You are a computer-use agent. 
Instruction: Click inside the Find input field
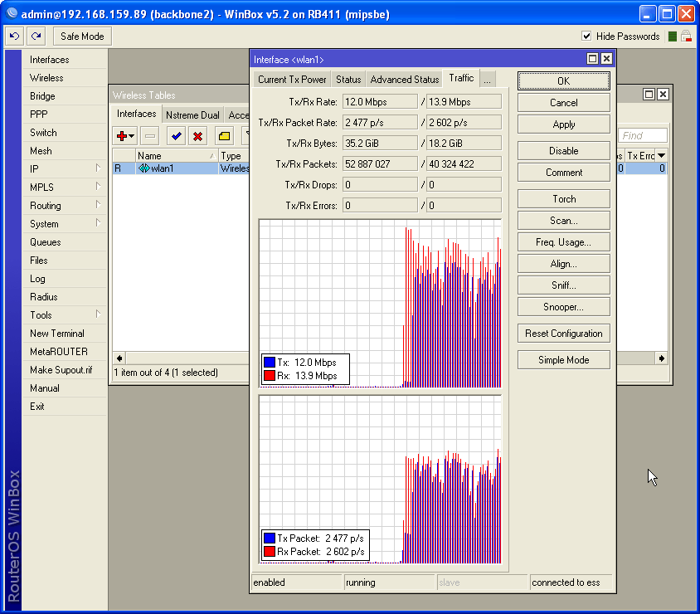[643, 134]
